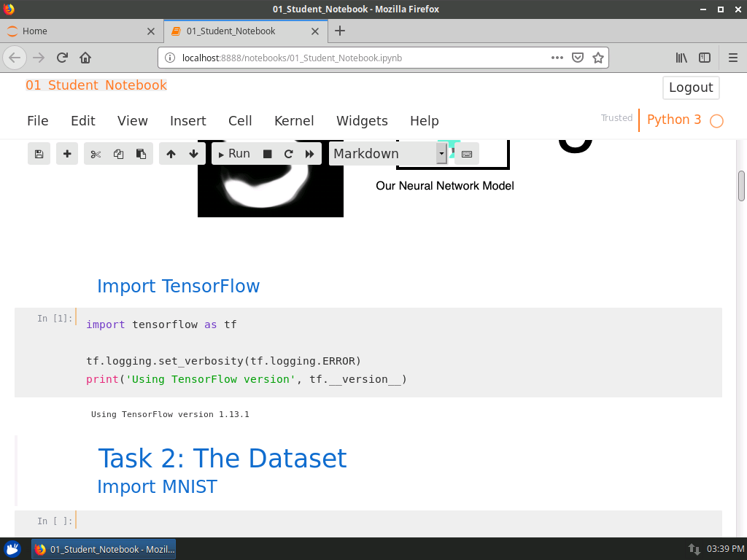This screenshot has height=560, width=747.
Task: Cut selected cells with scissors icon
Action: 96,154
